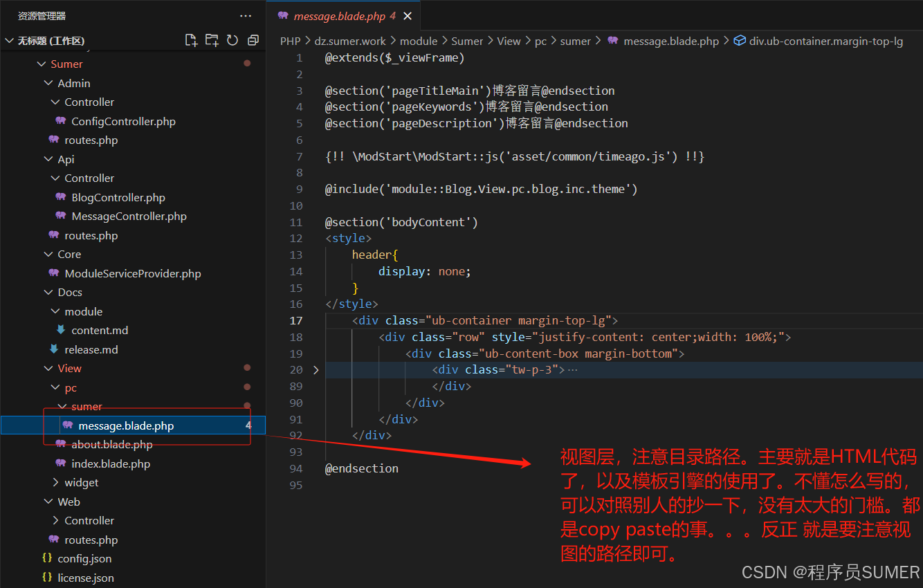923x588 pixels.
Task: Open ModuleServiceProvider.php file
Action: point(133,273)
